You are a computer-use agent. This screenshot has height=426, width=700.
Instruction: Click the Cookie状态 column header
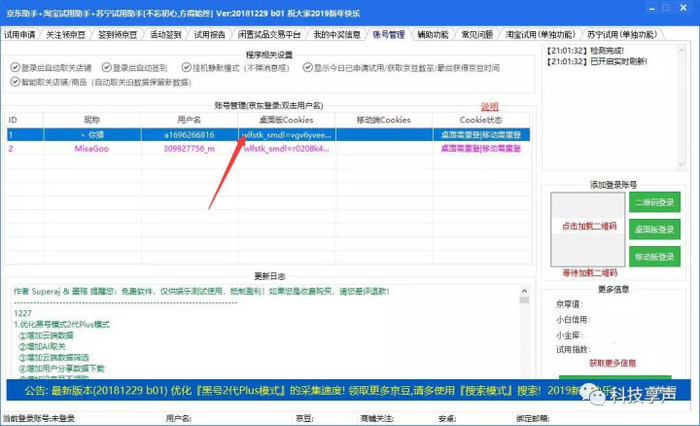coord(481,120)
